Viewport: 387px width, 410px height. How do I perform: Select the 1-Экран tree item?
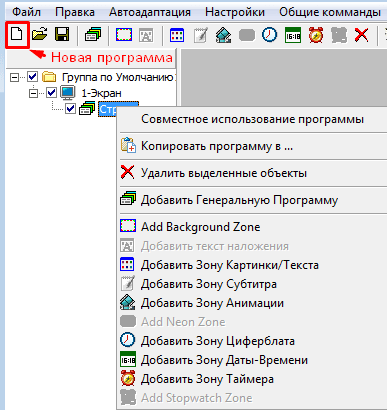[x=101, y=93]
